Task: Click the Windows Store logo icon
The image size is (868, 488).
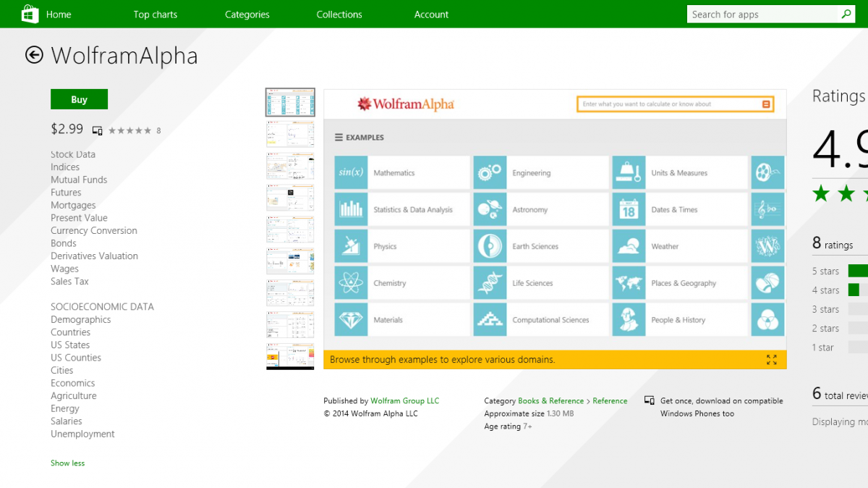Action: pos(30,14)
